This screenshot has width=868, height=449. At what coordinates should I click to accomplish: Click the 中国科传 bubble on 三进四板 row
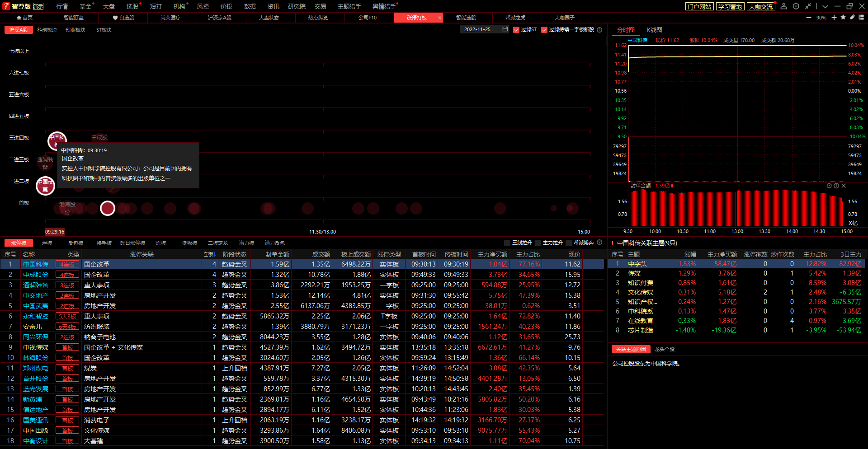tap(57, 140)
